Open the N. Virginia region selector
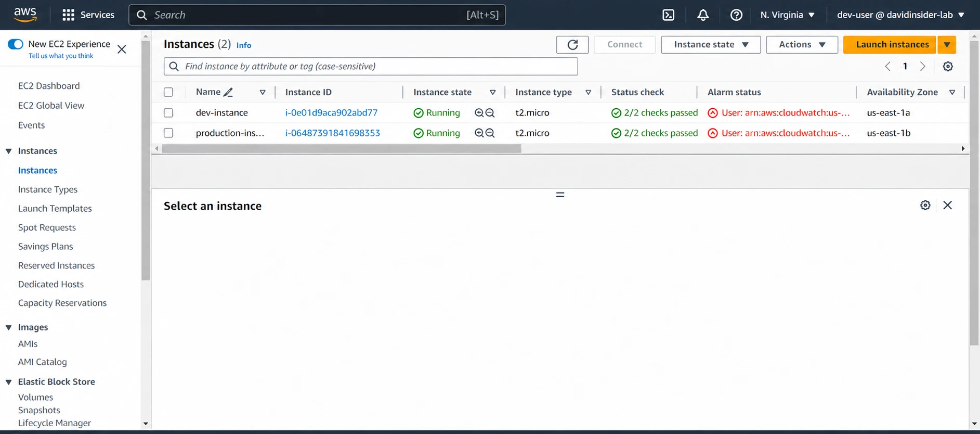 pos(787,15)
